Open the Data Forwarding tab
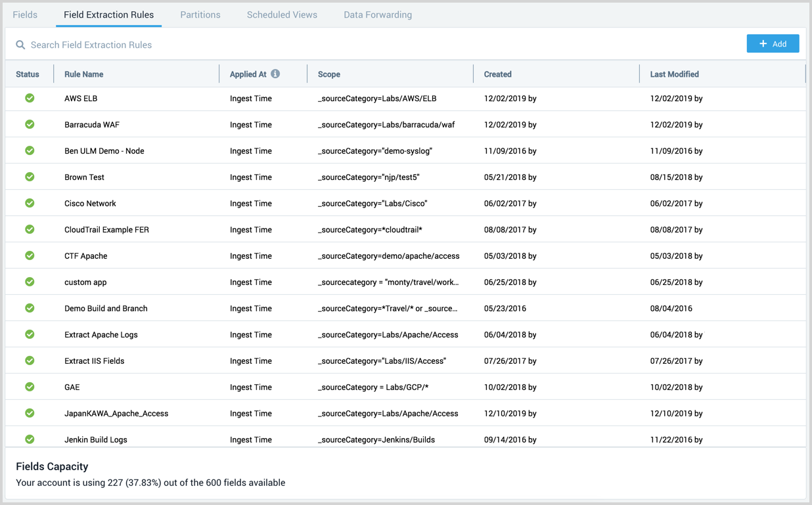812x505 pixels. click(x=378, y=14)
